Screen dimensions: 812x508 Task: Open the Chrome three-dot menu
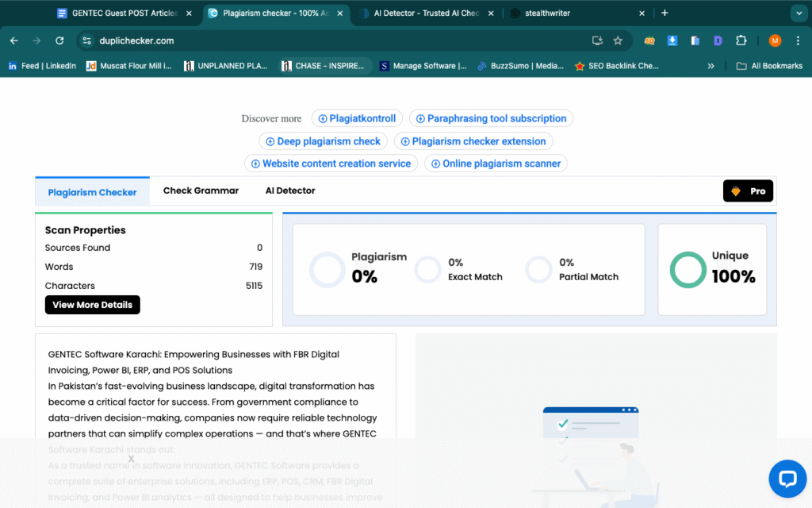798,40
